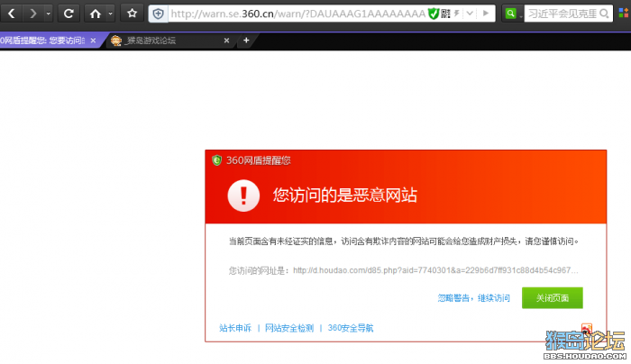Screen dimensions: 631x364
Task: Open the 站长申诉 link
Action: coord(235,328)
